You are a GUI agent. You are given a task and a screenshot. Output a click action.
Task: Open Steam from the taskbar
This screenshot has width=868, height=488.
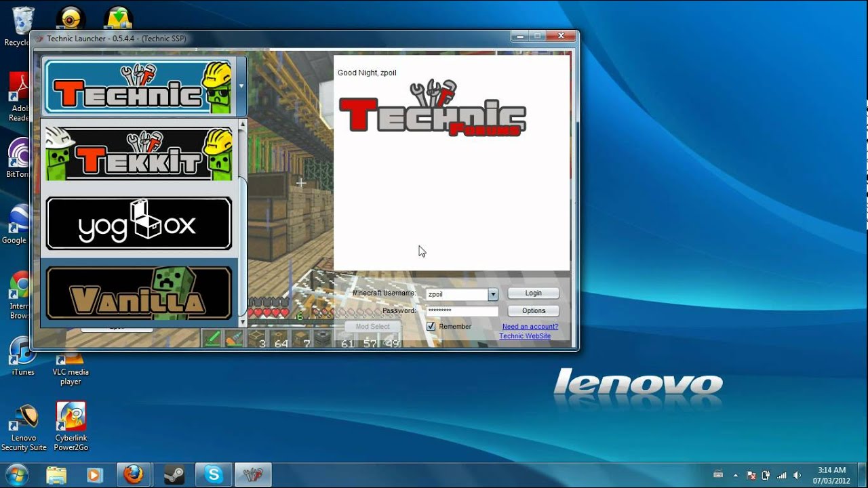(174, 474)
